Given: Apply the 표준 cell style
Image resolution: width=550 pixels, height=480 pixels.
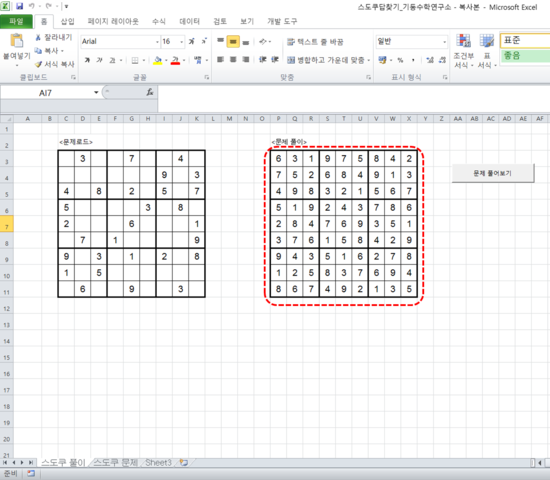Looking at the screenshot, I should tap(525, 41).
